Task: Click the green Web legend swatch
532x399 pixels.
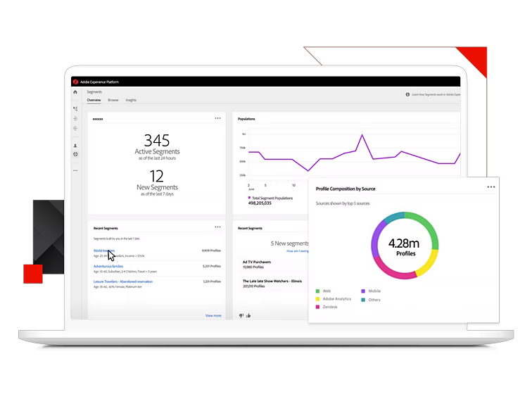Action: (317, 291)
